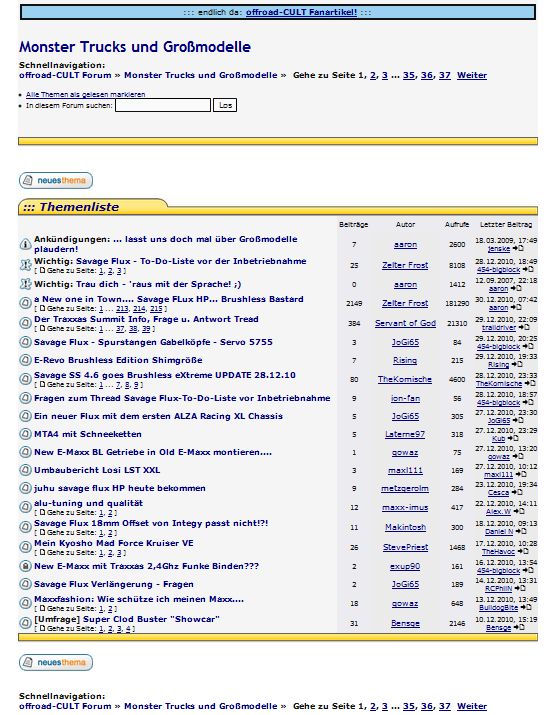This screenshot has width=557, height=715.
Task: Click last-post arrow beside Rising date entry
Action: (x=517, y=364)
